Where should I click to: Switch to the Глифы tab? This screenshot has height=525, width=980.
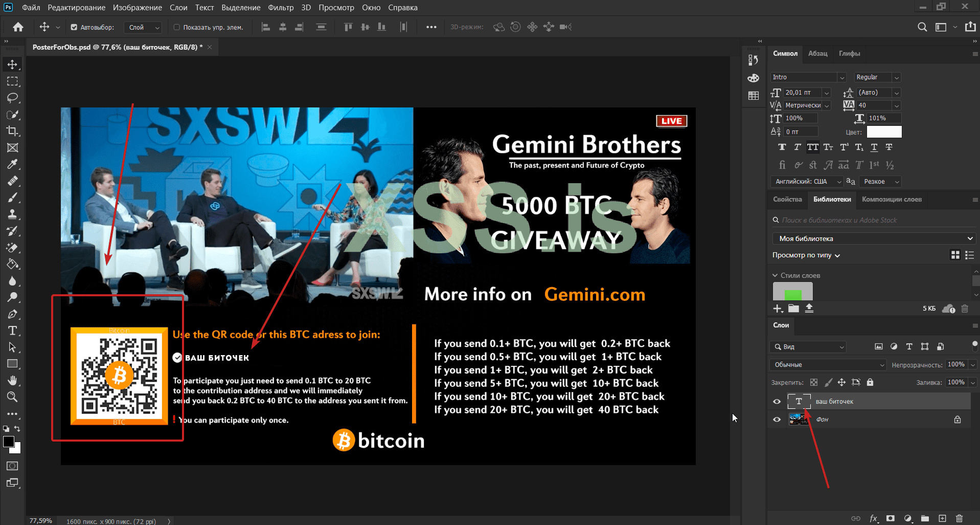849,53
